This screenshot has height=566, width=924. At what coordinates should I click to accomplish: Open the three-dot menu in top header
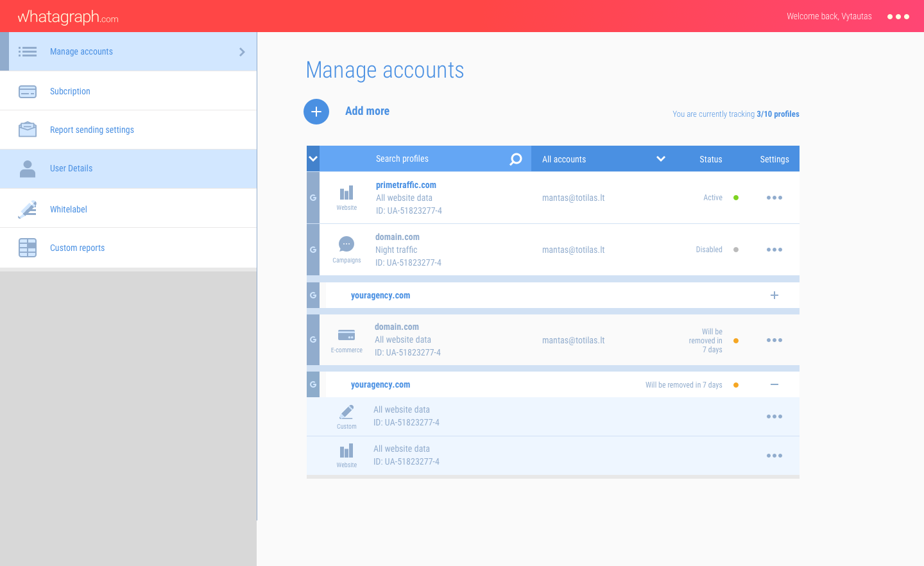[x=898, y=17]
